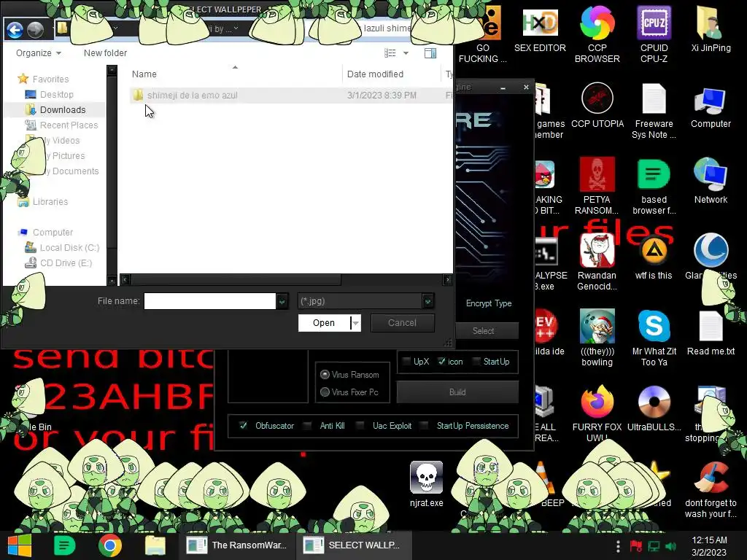This screenshot has width=747, height=560.
Task: Open the Angry Birds desktop icon
Action: pos(544,175)
